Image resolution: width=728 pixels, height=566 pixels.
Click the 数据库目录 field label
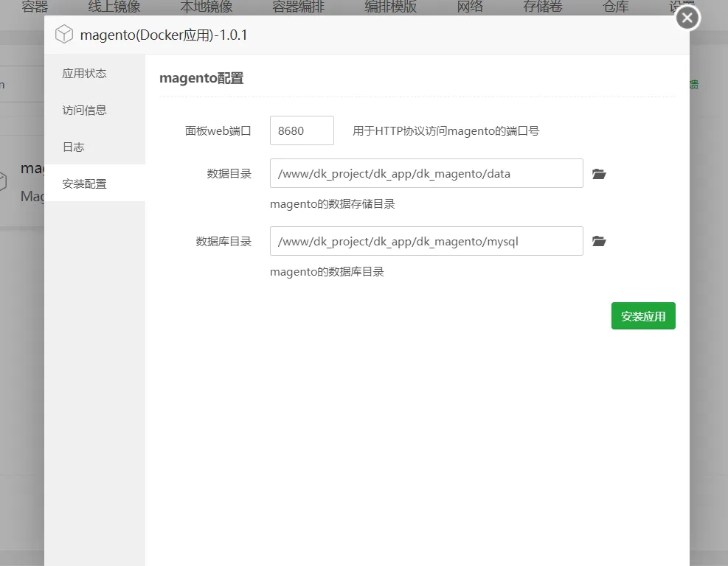[x=223, y=241]
